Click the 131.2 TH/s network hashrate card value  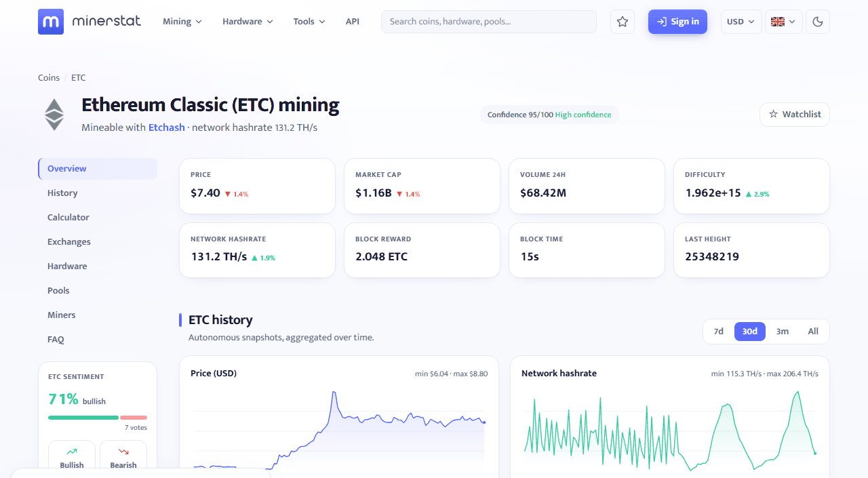point(219,257)
